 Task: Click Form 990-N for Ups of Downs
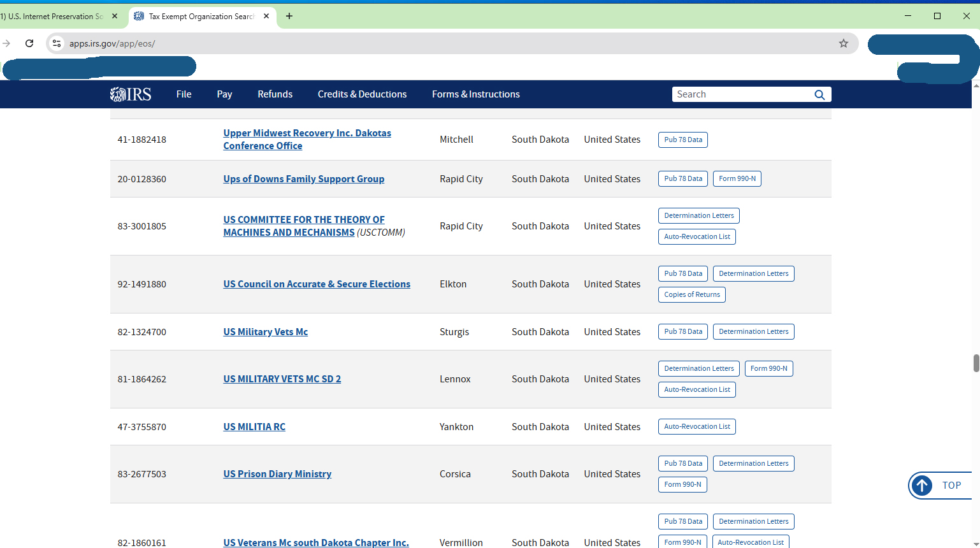[737, 178]
